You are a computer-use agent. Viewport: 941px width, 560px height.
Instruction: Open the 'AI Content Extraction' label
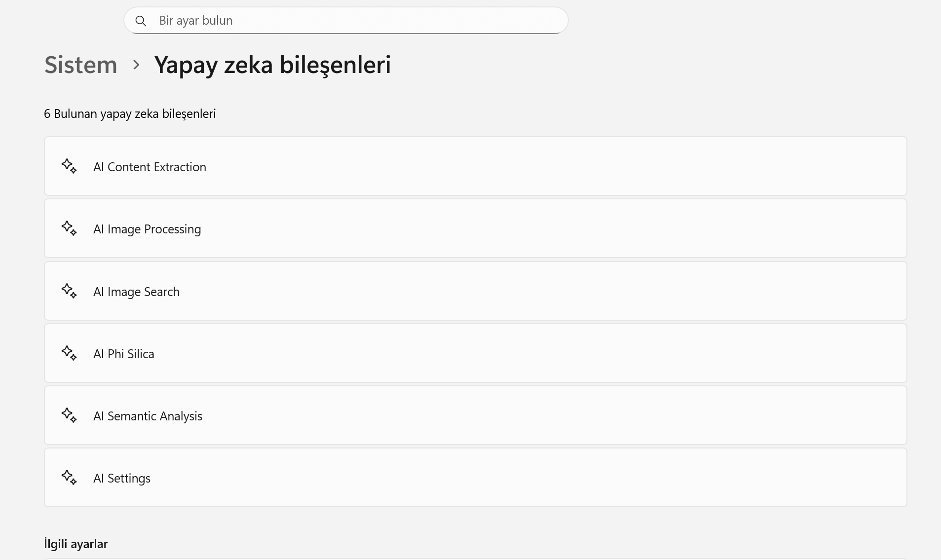tap(150, 167)
